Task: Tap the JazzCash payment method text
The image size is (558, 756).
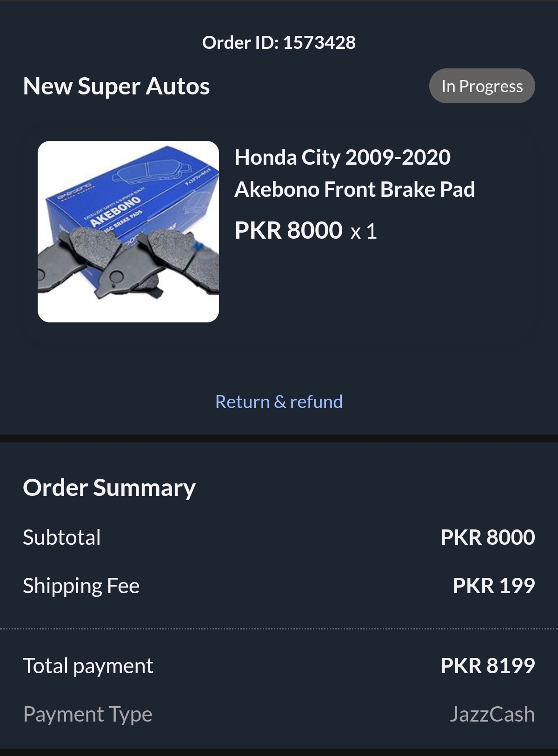Action: coord(492,714)
